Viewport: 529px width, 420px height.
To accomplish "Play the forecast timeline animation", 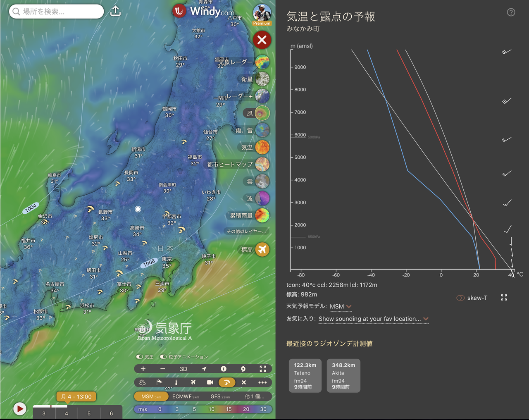I will [19, 409].
